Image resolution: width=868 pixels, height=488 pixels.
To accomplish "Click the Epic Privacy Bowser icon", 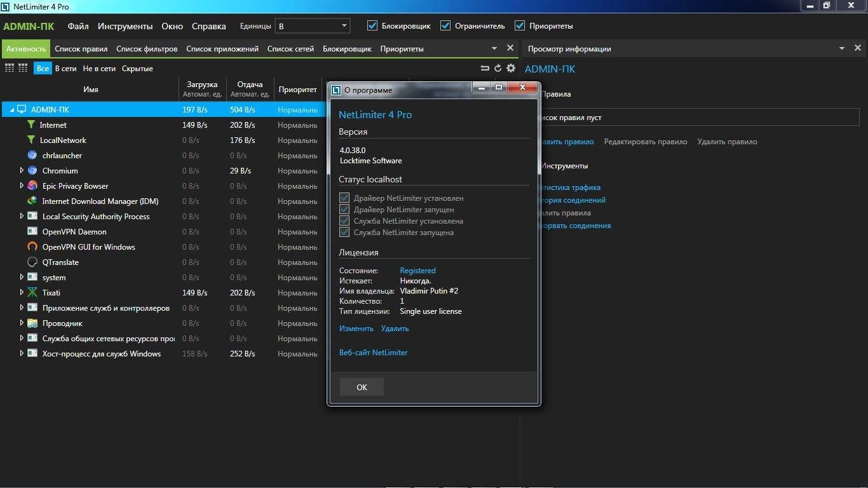I will tap(32, 186).
